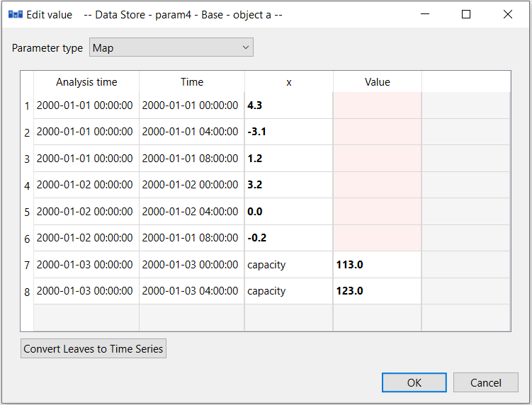Click the Cancel button

(x=485, y=382)
